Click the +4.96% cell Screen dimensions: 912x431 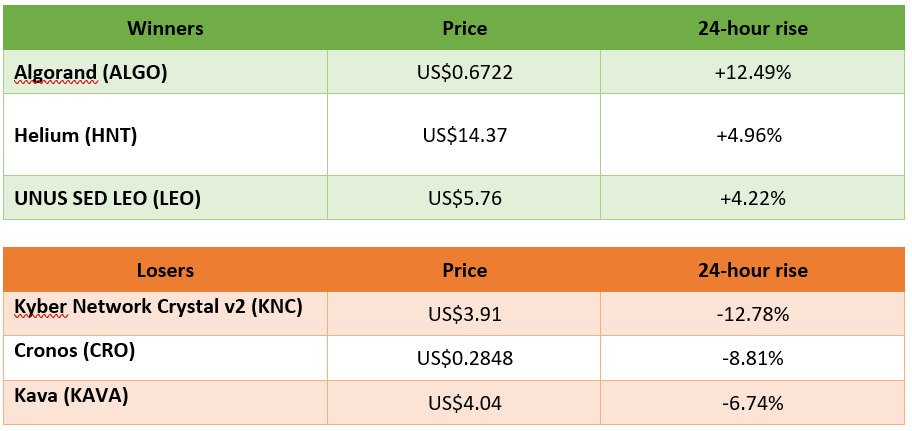click(753, 135)
